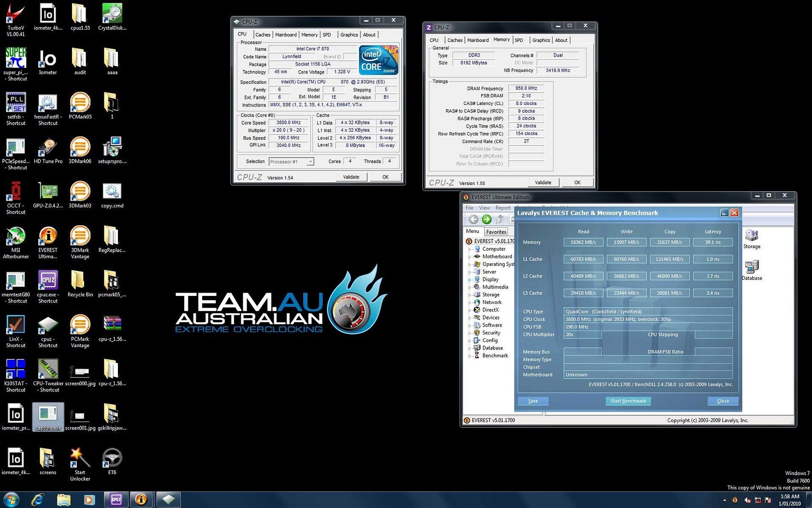
Task: Open setfsb shortcut icon
Action: coord(16,109)
